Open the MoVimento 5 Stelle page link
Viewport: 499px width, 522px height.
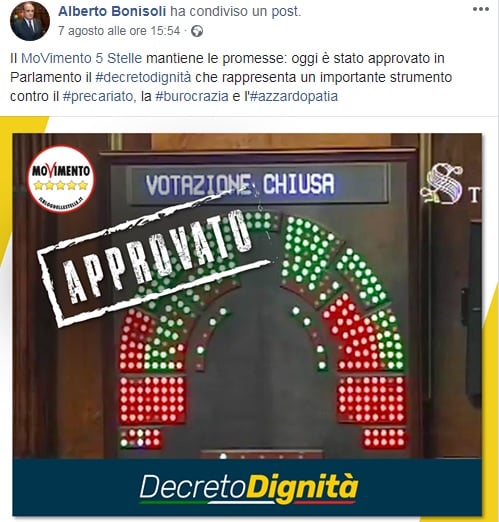[x=82, y=58]
